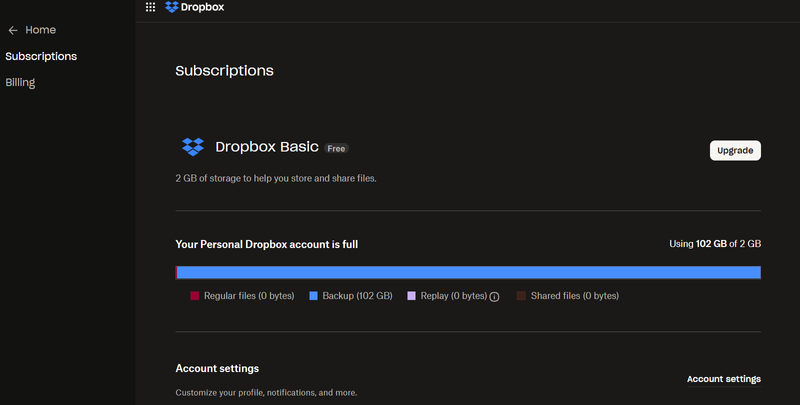Open the app grid launcher icon
The height and width of the screenshot is (405, 800).
pyautogui.click(x=150, y=7)
